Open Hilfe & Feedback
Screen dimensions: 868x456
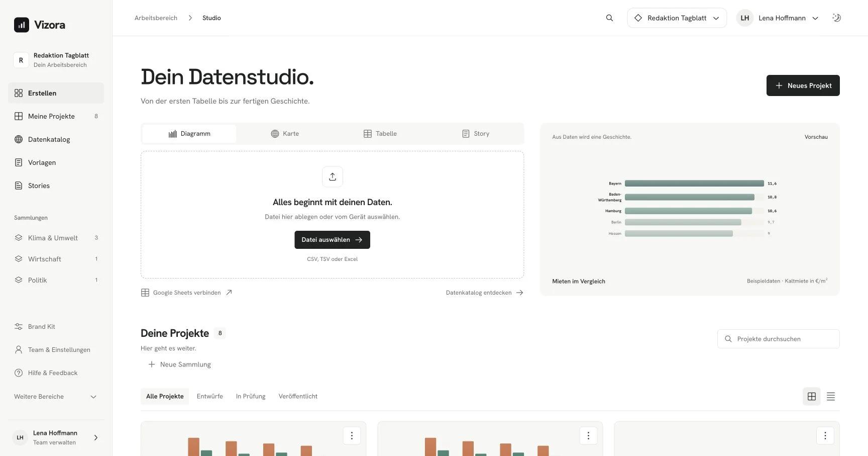point(56,373)
